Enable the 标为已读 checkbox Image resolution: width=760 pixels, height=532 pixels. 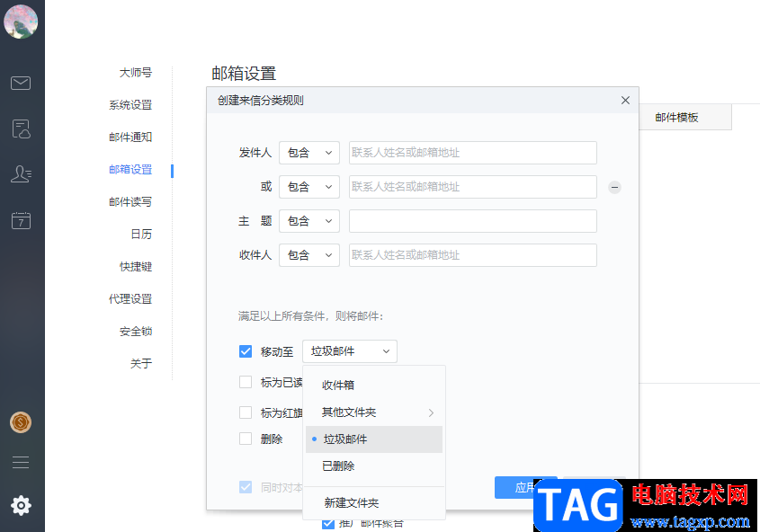[246, 383]
